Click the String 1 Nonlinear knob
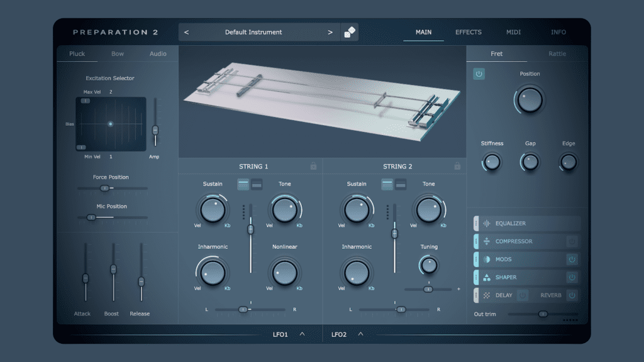The width and height of the screenshot is (644, 362). [284, 272]
